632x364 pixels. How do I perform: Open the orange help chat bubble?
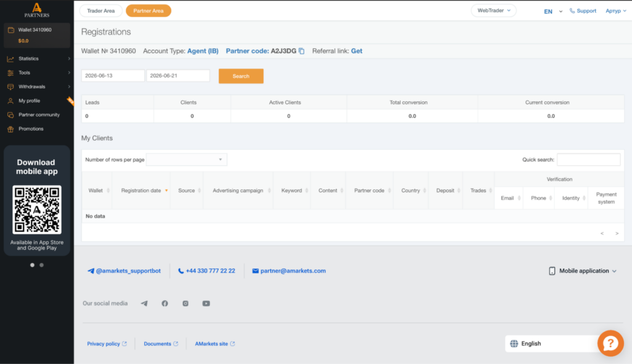click(610, 344)
